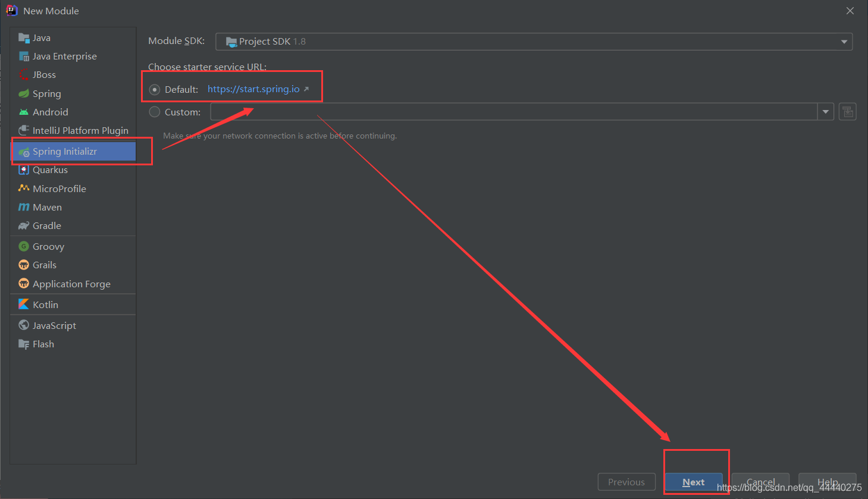Click the JavaScript globe icon
The image size is (868, 499).
coord(24,325)
